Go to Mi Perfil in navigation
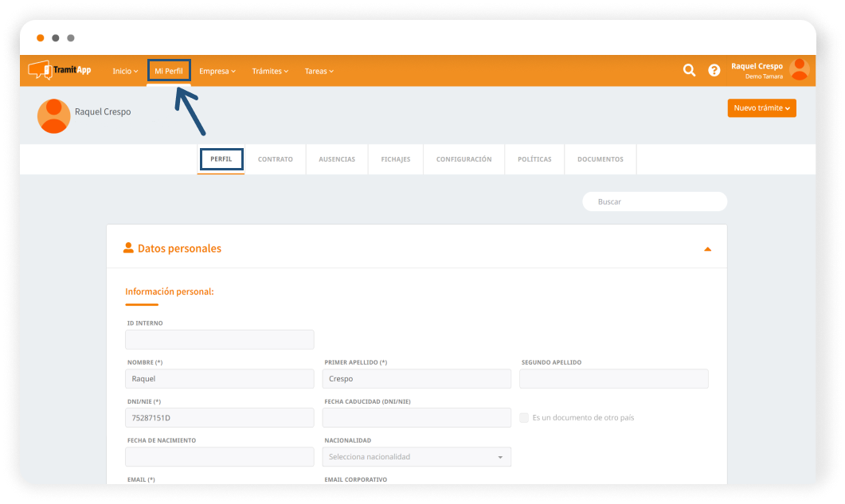This screenshot has height=504, width=845. click(x=169, y=71)
